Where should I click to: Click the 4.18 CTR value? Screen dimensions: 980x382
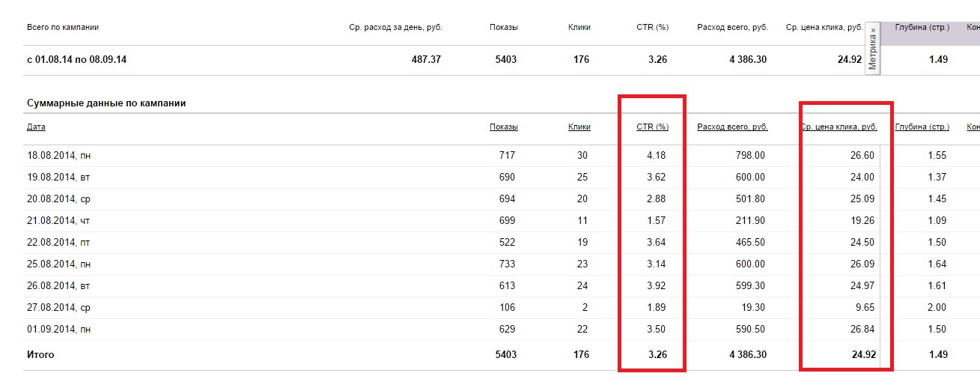(656, 156)
